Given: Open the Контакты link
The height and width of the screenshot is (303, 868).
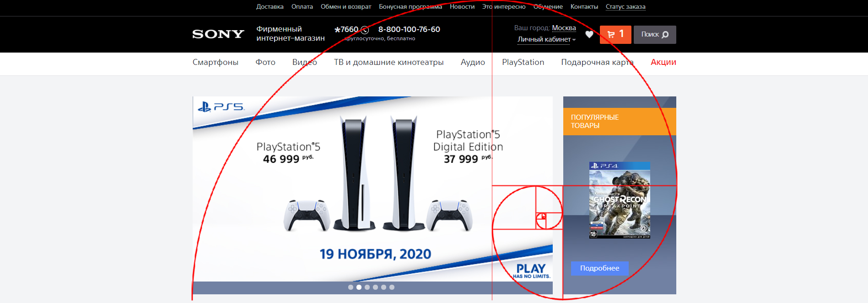Looking at the screenshot, I should 584,6.
